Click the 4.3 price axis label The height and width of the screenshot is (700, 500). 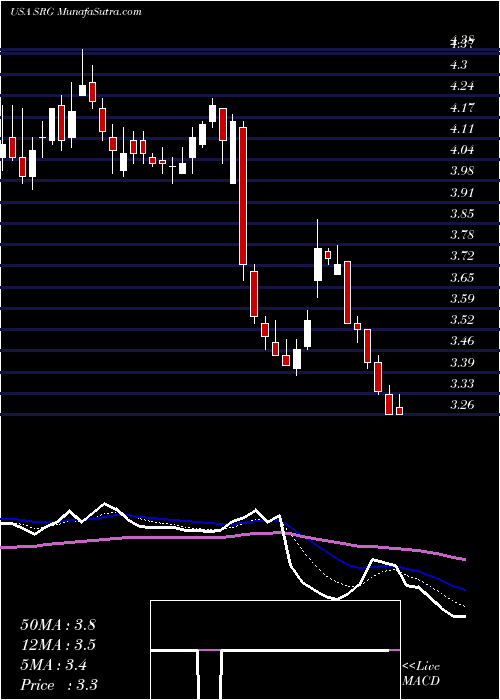point(459,65)
